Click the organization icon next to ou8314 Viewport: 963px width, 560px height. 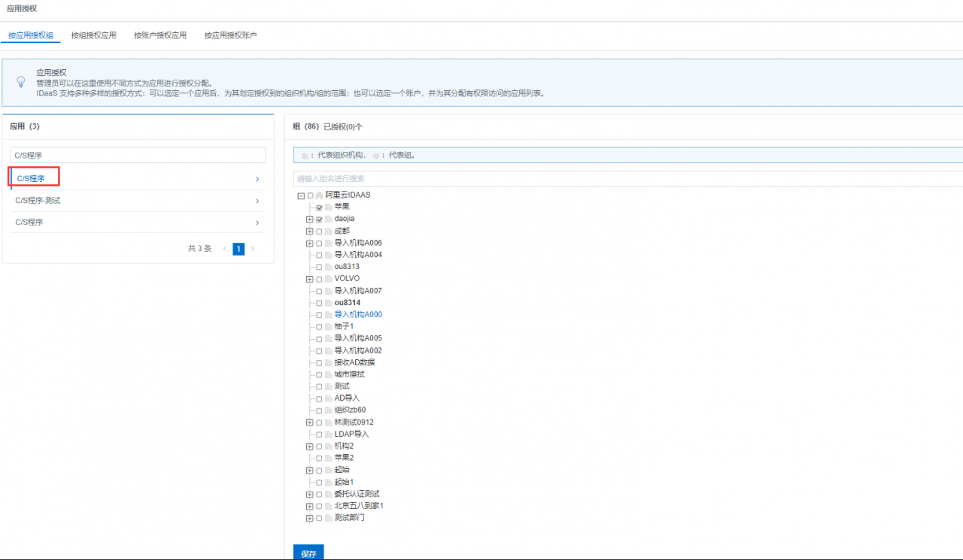coord(328,303)
